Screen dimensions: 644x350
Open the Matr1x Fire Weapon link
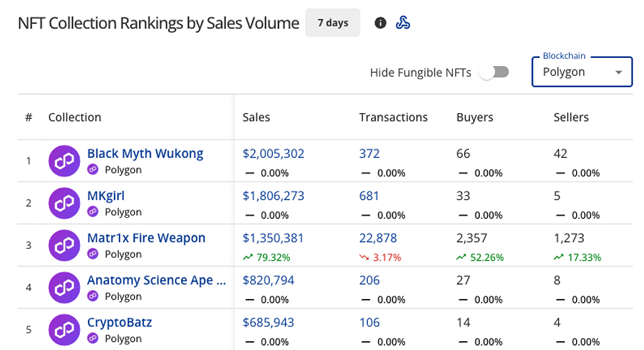tap(146, 238)
